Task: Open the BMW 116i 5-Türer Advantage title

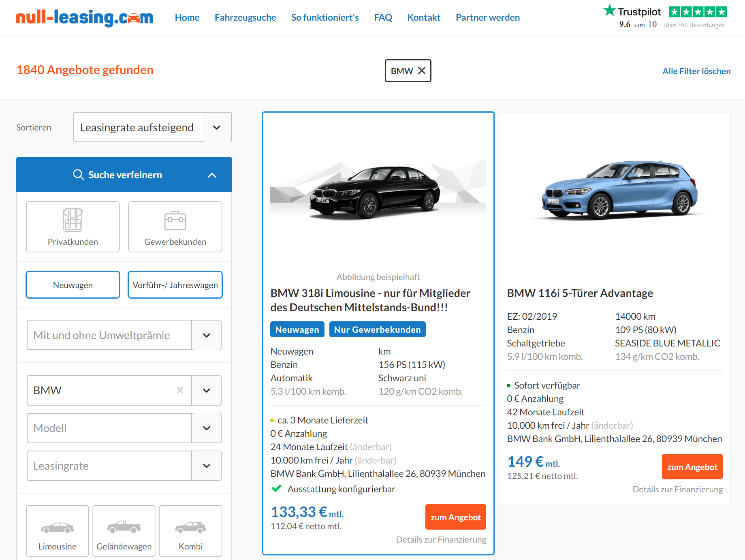Action: (580, 293)
